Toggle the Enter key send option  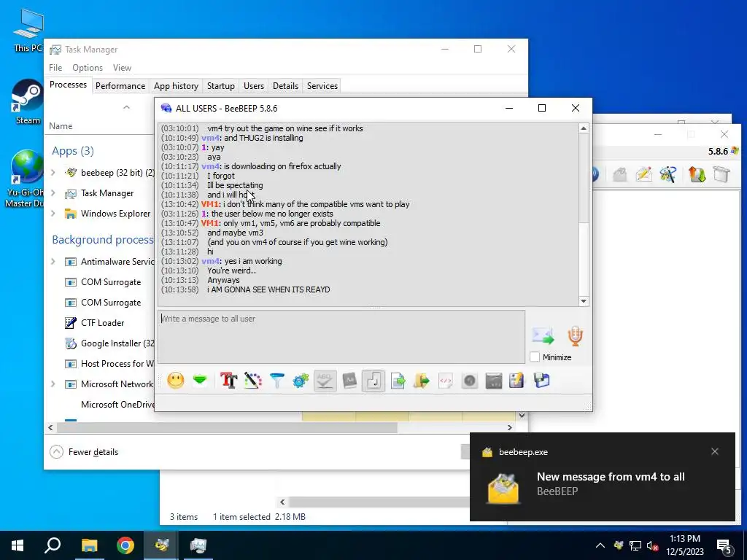[373, 381]
